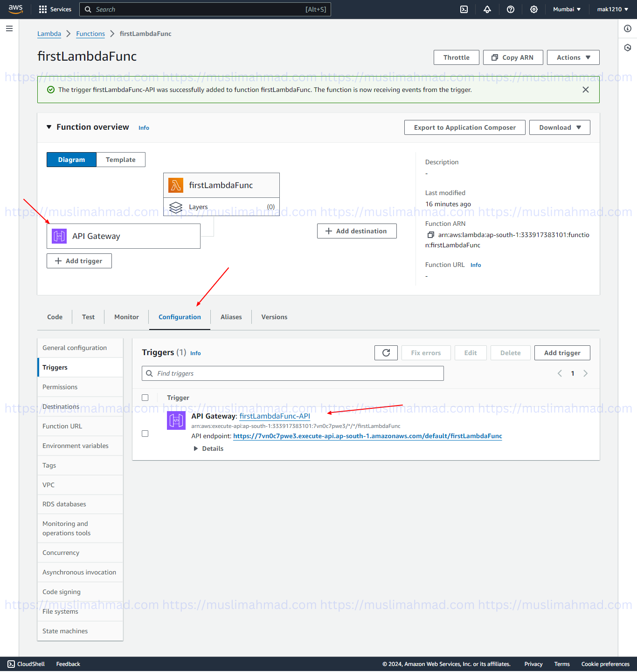The image size is (637, 672).
Task: Open the Mumbai region selector
Action: coord(567,9)
